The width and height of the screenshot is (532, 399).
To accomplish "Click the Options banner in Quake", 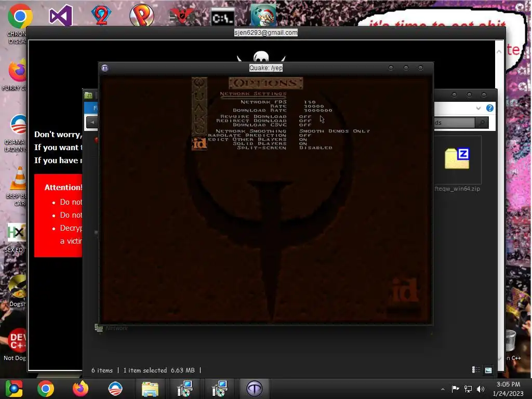I will tap(265, 83).
